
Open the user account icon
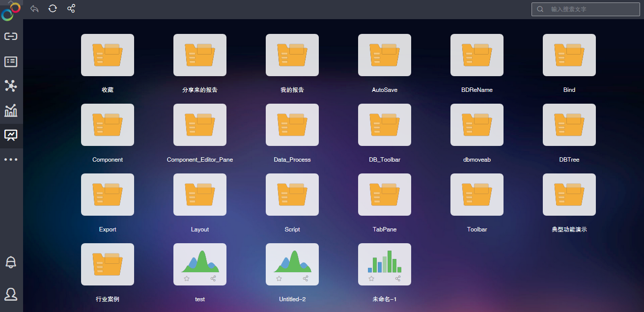tap(11, 294)
